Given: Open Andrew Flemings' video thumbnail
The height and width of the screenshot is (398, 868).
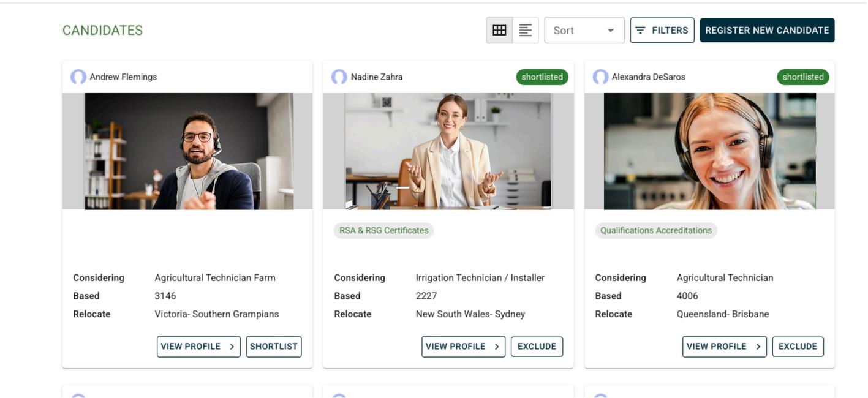Looking at the screenshot, I should (x=189, y=151).
